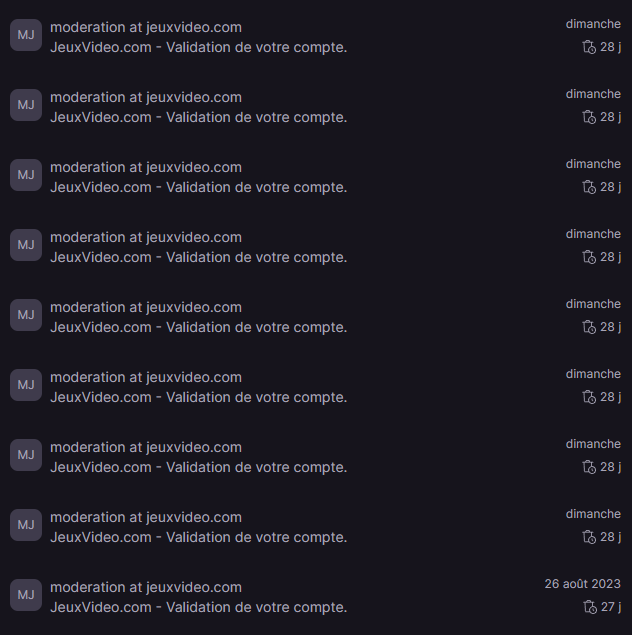
Task: Select the MJ avatar on the fifth email
Action: point(26,315)
